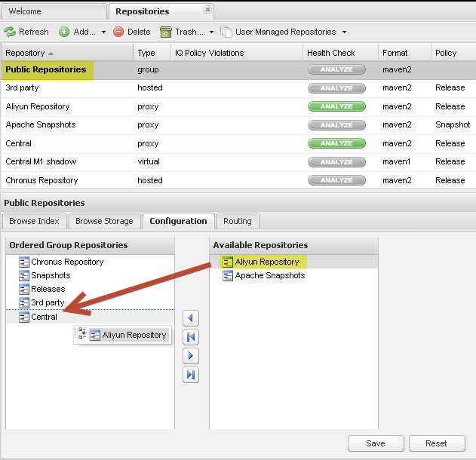This screenshot has width=476, height=460.
Task: Click ANALYZE for Central row
Action: coord(336,143)
